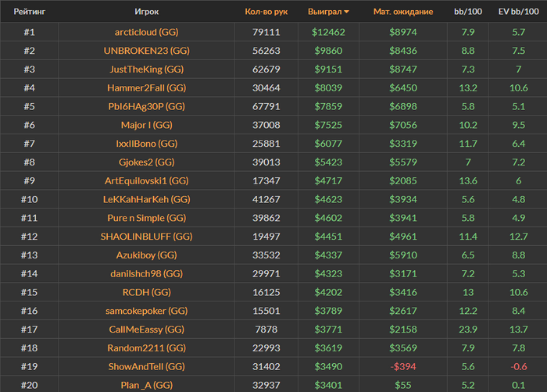The width and height of the screenshot is (547, 392).
Task: Open ShowAndTell (GG) player link
Action: [146, 367]
